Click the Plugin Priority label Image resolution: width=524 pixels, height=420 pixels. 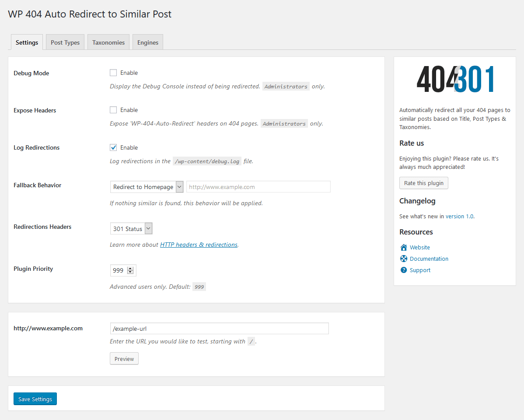(33, 269)
